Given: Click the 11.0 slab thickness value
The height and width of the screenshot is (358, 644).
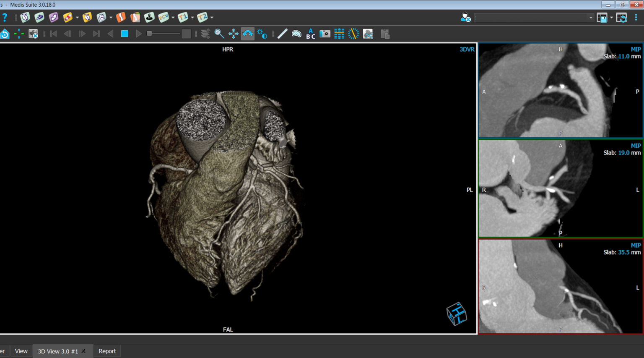Looking at the screenshot, I should (x=623, y=56).
